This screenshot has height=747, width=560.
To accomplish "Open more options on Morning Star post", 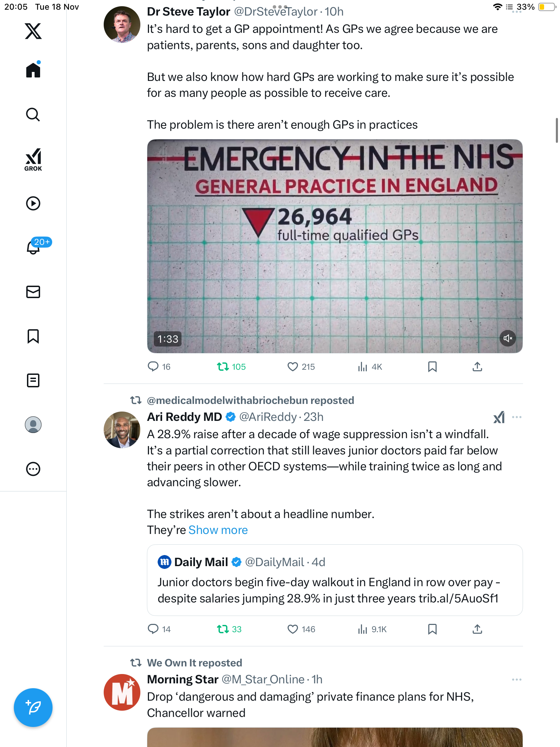I will coord(516,680).
